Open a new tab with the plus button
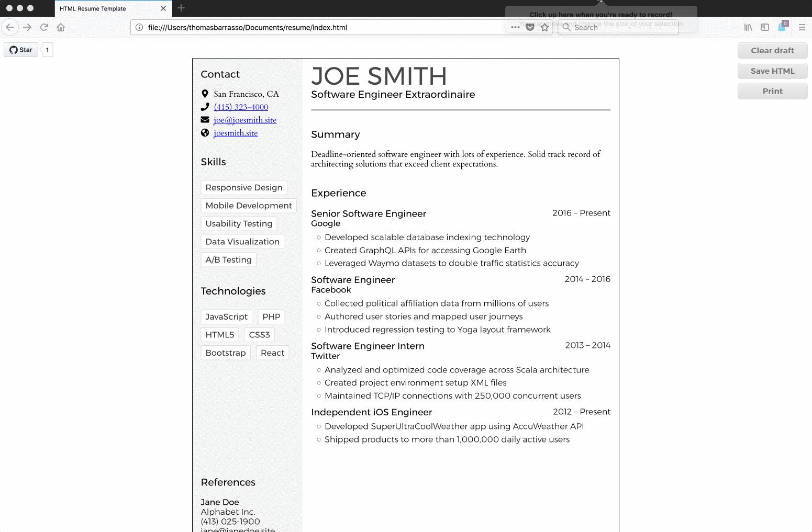The height and width of the screenshot is (532, 812). pyautogui.click(x=181, y=8)
